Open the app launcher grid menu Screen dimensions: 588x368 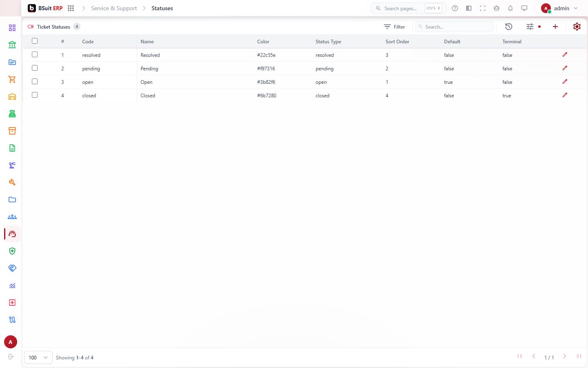click(71, 8)
